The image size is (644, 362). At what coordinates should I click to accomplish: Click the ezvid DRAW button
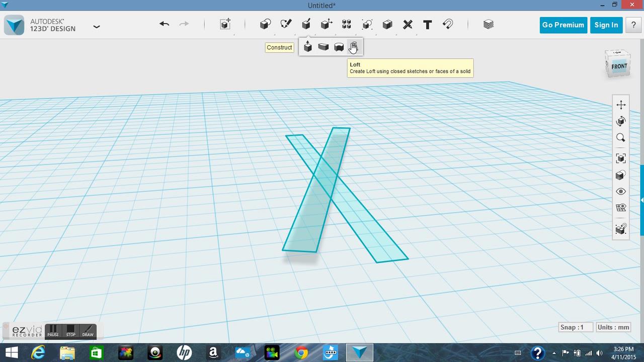click(88, 331)
